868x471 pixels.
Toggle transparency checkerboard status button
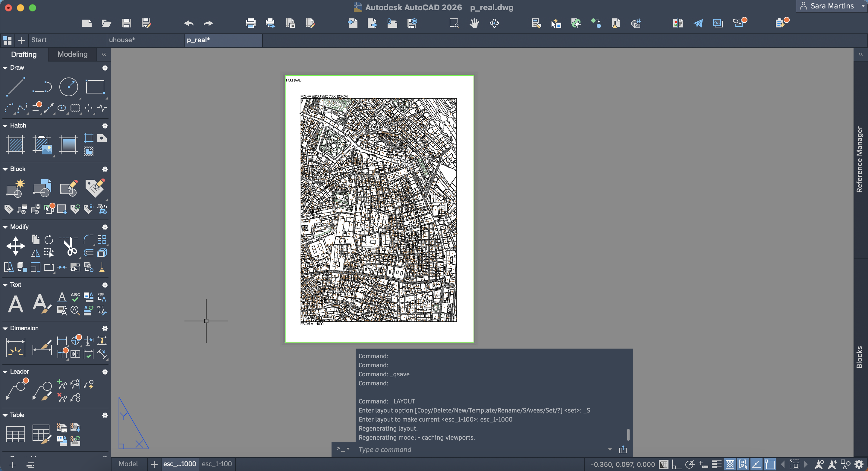[730, 464]
